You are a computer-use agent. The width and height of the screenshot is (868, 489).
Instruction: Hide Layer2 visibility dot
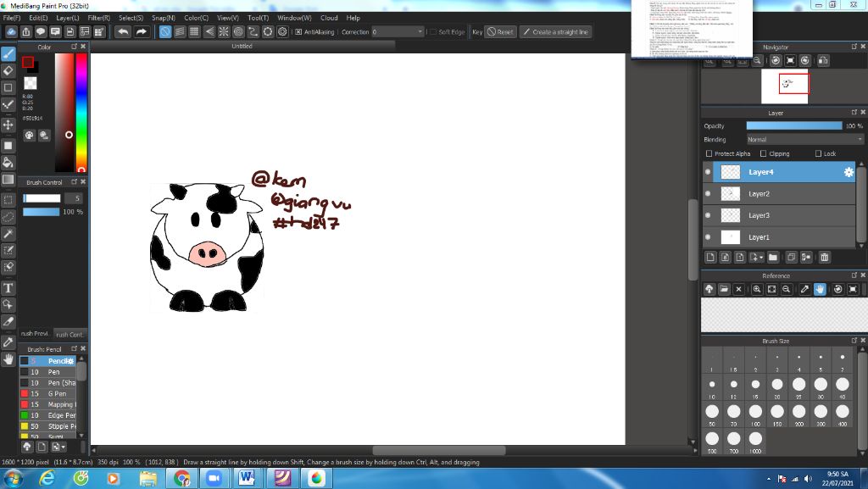coord(708,193)
